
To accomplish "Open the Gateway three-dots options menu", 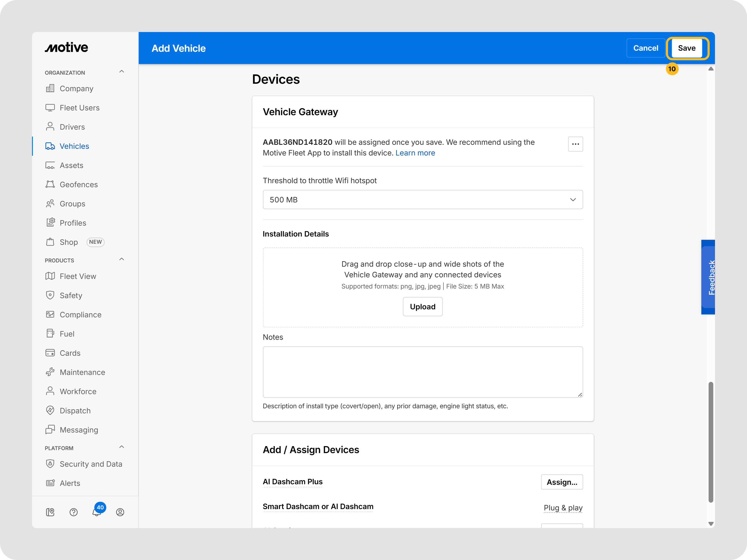I will [575, 144].
